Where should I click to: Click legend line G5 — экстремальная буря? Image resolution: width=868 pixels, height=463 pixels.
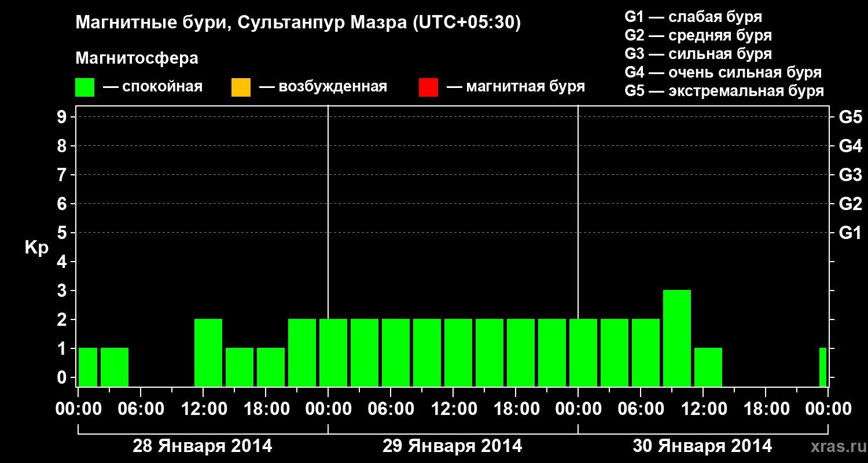pyautogui.click(x=724, y=91)
